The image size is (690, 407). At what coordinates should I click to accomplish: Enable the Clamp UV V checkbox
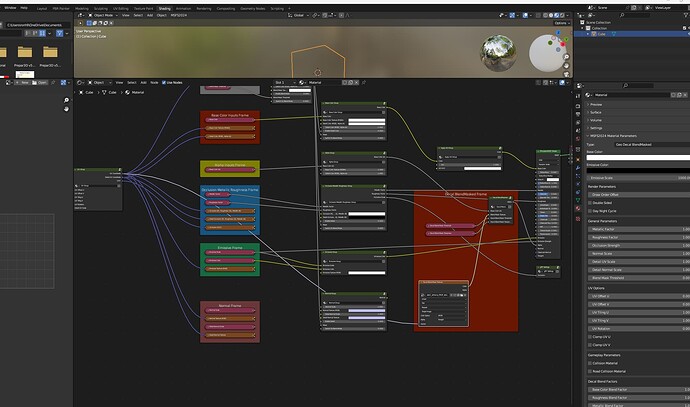(x=590, y=345)
